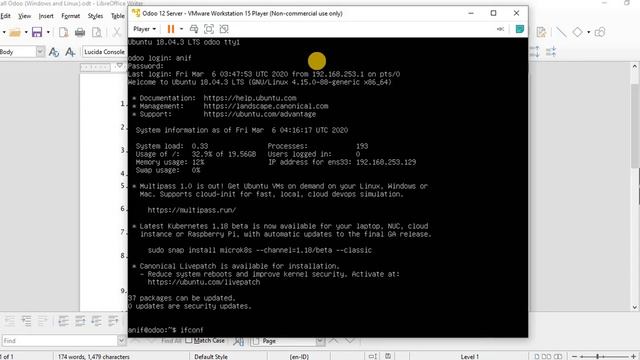Click the zoom slider in status bar
Image resolution: width=640 pixels, height=360 pixels.
pyautogui.click(x=604, y=356)
